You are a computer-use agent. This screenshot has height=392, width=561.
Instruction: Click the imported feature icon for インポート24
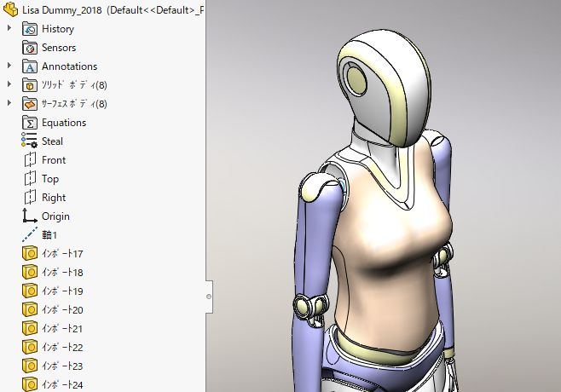click(x=30, y=384)
